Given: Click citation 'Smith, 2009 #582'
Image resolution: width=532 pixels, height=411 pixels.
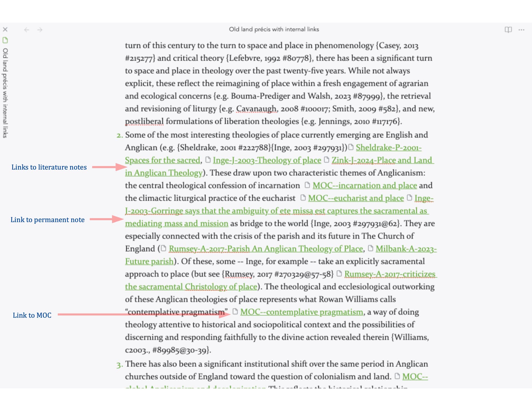Looking at the screenshot, I should 364,109.
